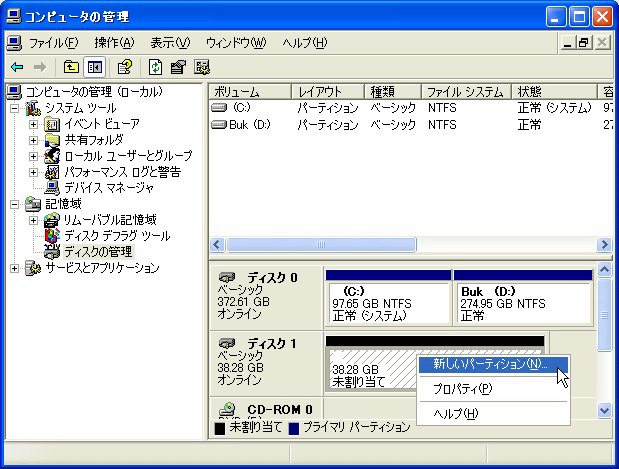Click the Back arrow toolbar icon

click(17, 67)
